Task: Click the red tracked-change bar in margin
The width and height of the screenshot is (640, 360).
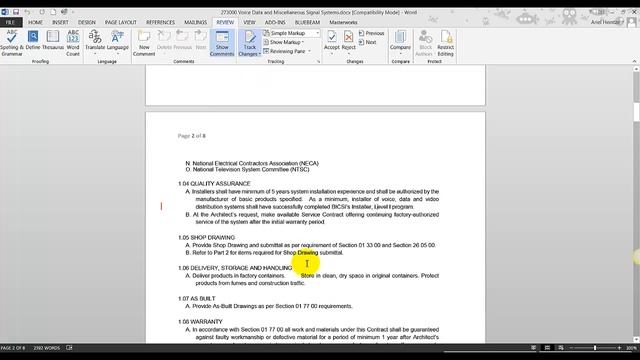Action: [x=161, y=207]
